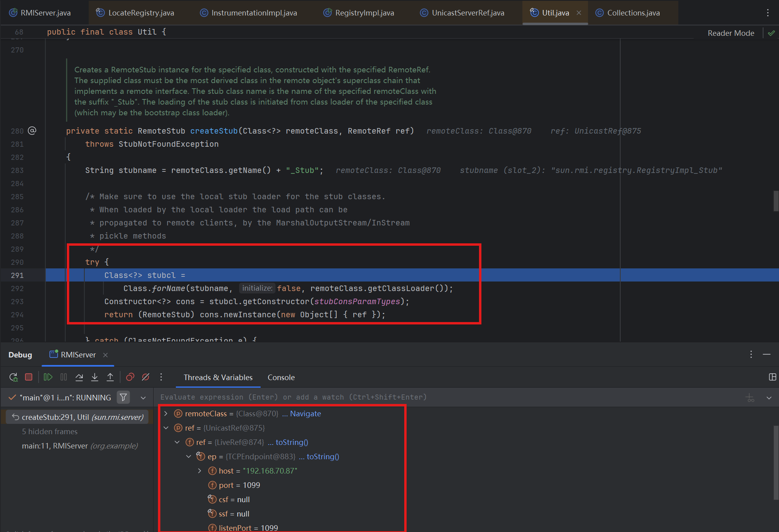Close the Util.java editor tab

pos(579,13)
